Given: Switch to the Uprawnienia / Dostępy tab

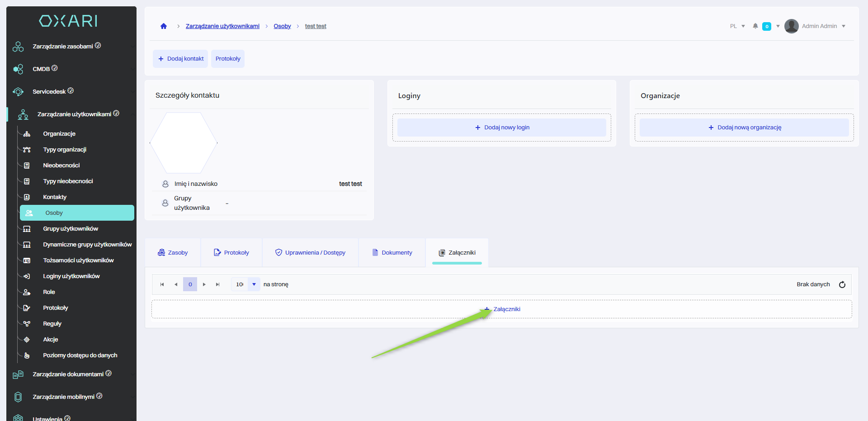Looking at the screenshot, I should pyautogui.click(x=310, y=253).
